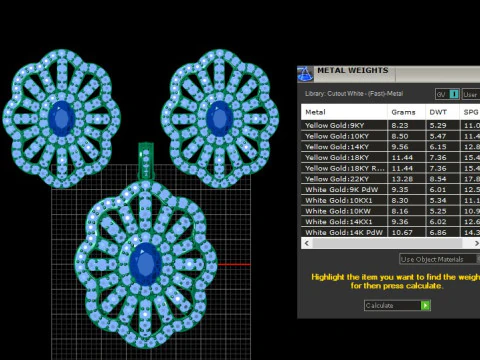The width and height of the screenshot is (480, 360).
Task: Click the Library: Cutout White label
Action: (x=354, y=94)
